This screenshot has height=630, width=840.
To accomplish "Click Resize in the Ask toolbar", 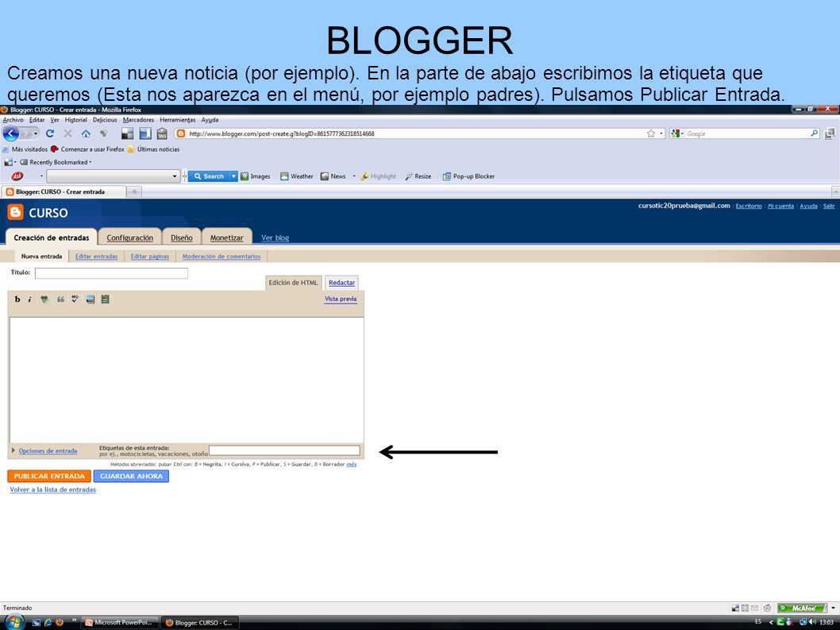I will (x=418, y=176).
